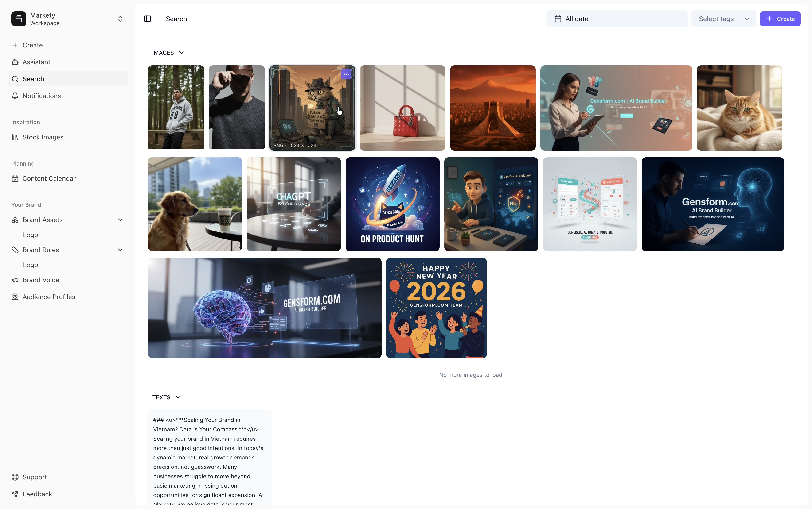The width and height of the screenshot is (812, 509).
Task: Select Logo under Brand Assets
Action: click(30, 235)
